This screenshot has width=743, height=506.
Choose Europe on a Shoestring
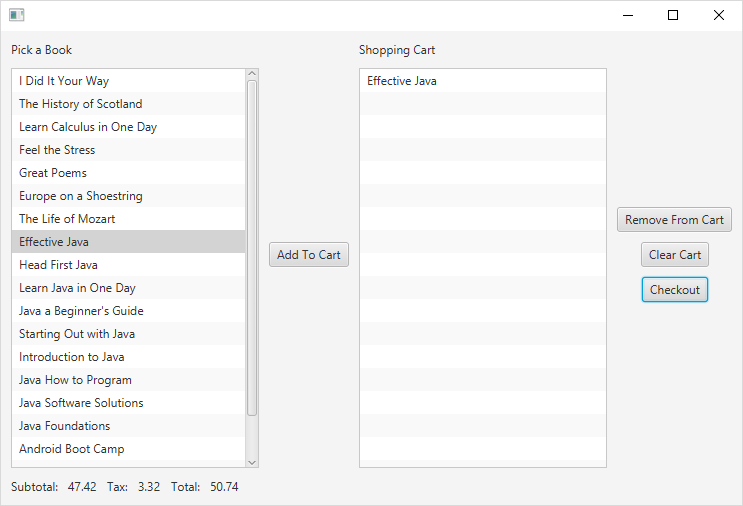128,196
